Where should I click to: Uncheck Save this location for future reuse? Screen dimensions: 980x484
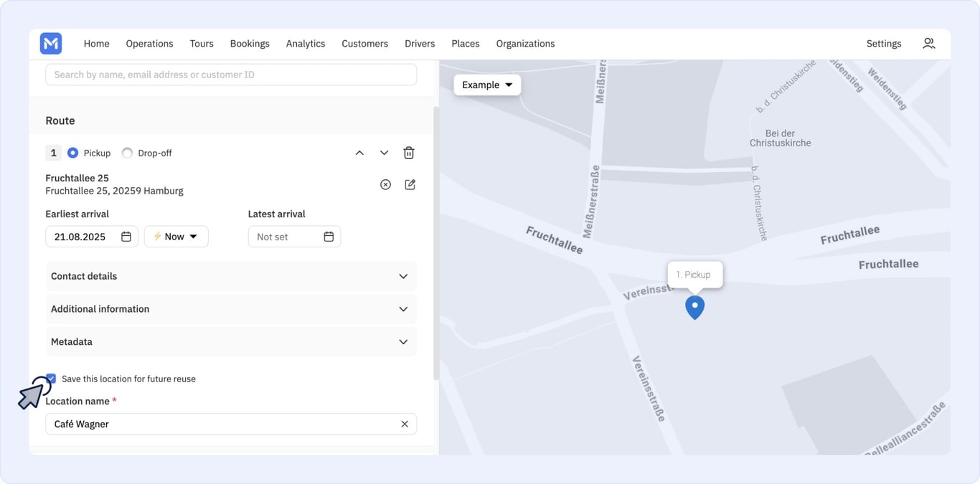point(51,379)
